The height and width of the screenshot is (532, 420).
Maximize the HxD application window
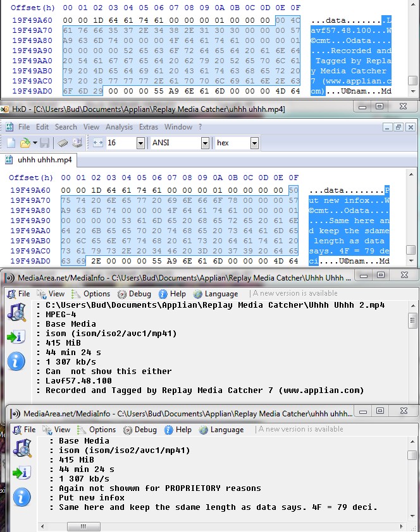[x=380, y=106]
